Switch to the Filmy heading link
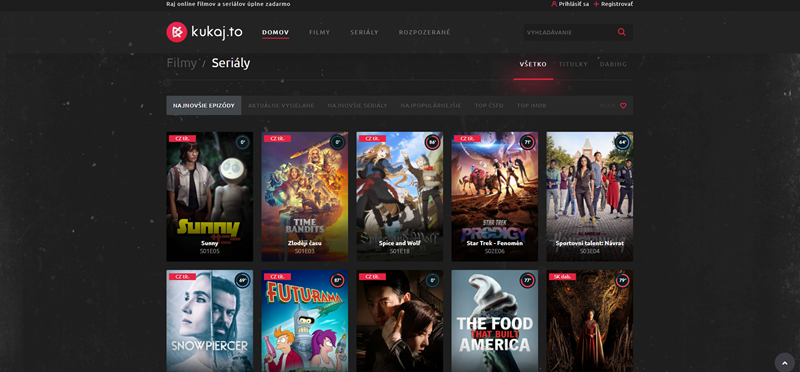800x372 pixels. 181,63
